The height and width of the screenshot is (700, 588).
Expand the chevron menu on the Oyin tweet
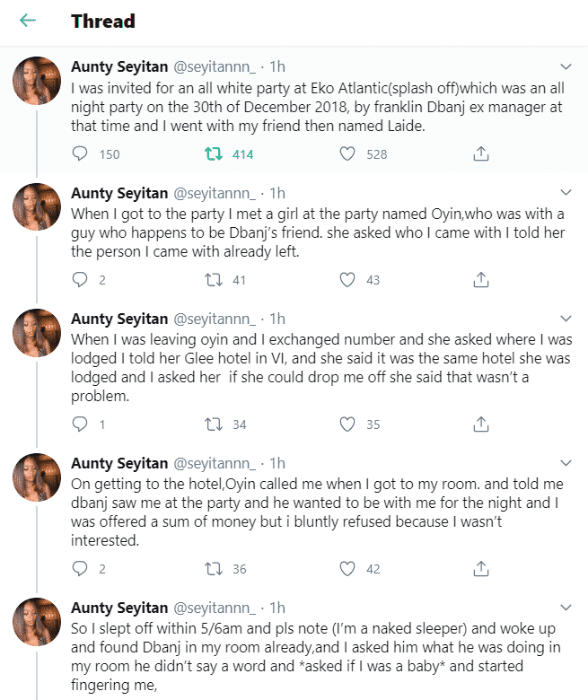pos(566,193)
